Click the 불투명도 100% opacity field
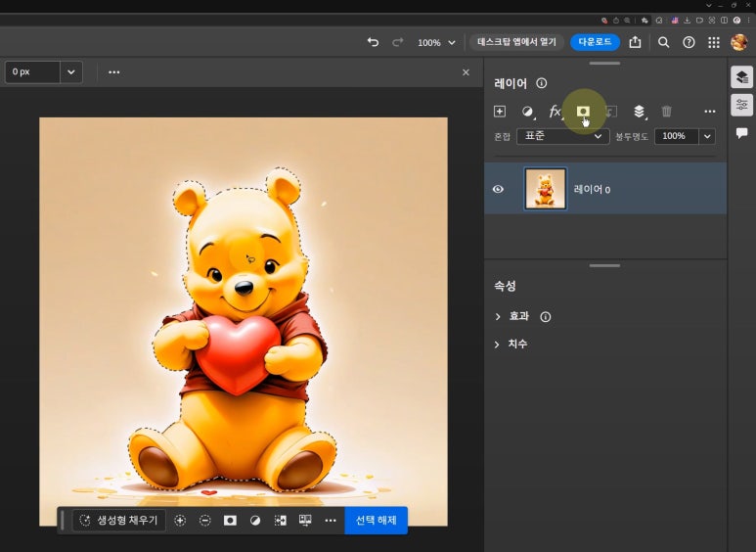This screenshot has height=552, width=756. pyautogui.click(x=677, y=136)
